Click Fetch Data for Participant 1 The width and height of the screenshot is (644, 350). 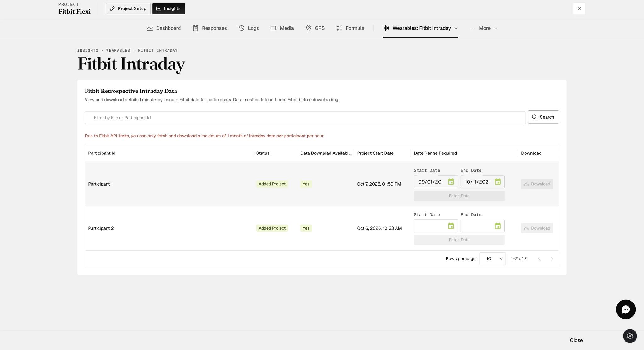click(x=459, y=196)
